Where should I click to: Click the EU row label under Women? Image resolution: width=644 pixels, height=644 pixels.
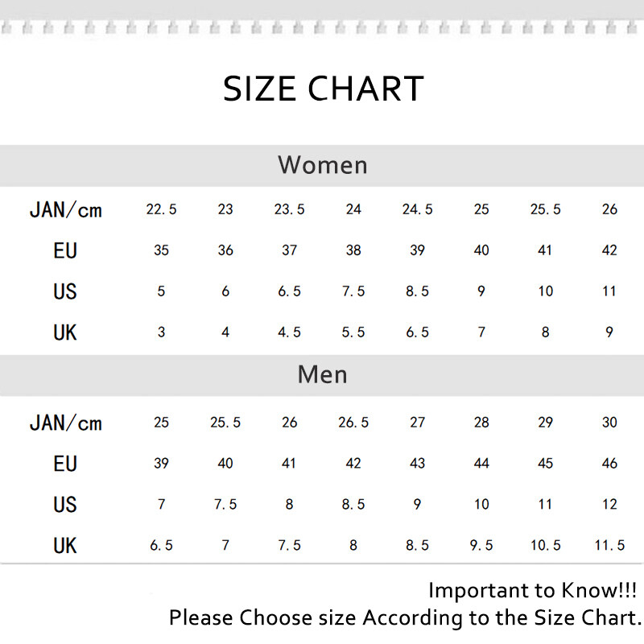(x=65, y=251)
